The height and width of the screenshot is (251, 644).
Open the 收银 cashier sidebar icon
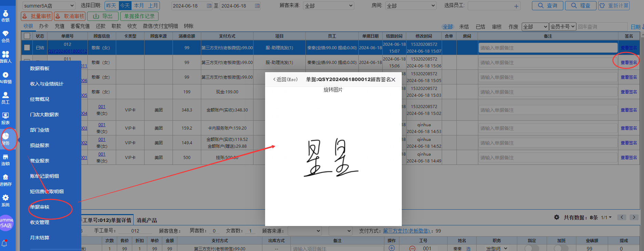pyautogui.click(x=5, y=16)
